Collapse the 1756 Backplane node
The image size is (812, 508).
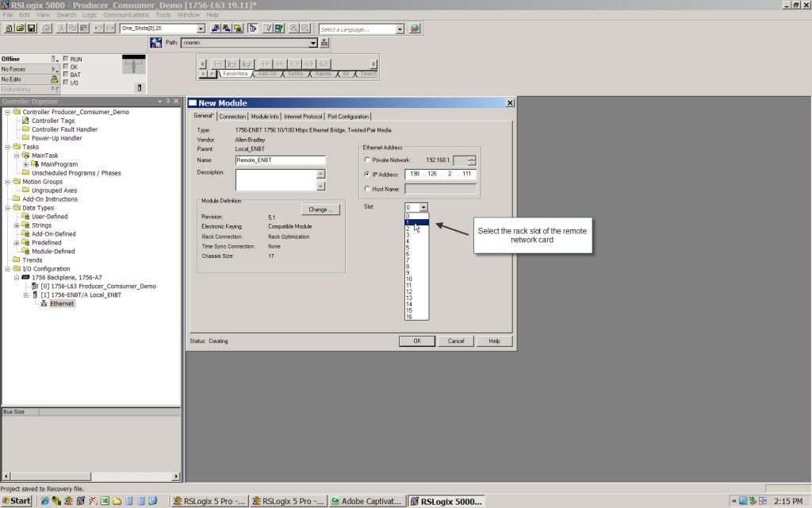click(17, 278)
